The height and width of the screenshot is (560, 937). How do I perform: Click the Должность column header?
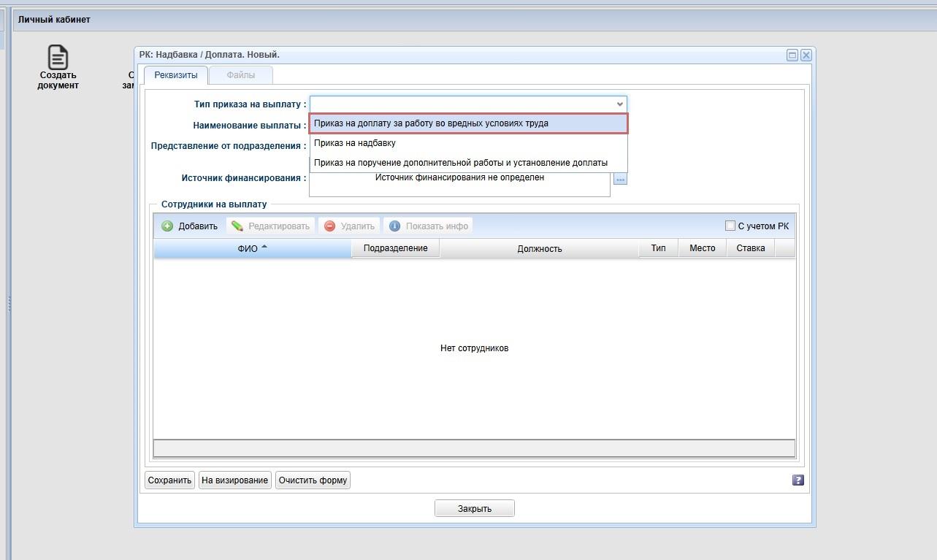[540, 249]
